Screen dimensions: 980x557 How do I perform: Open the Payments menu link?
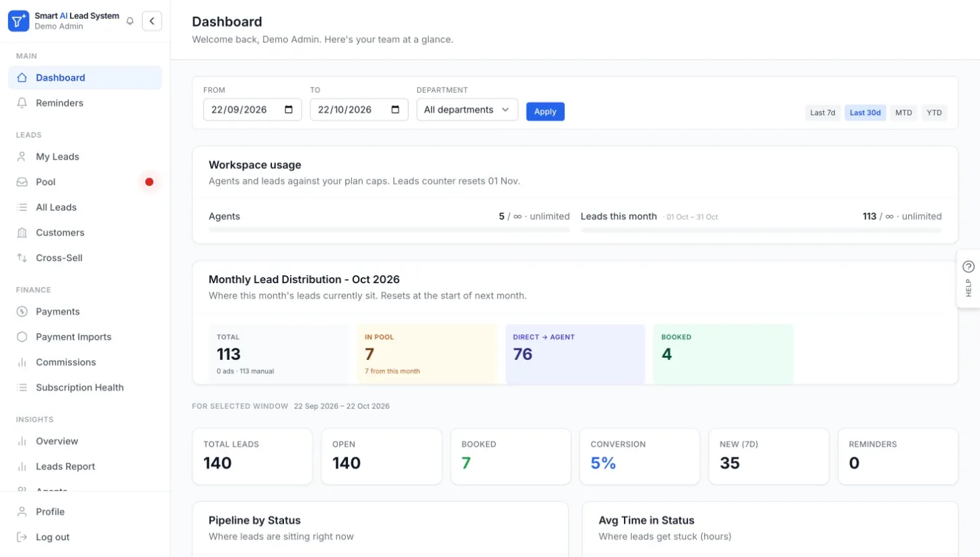coord(85,311)
